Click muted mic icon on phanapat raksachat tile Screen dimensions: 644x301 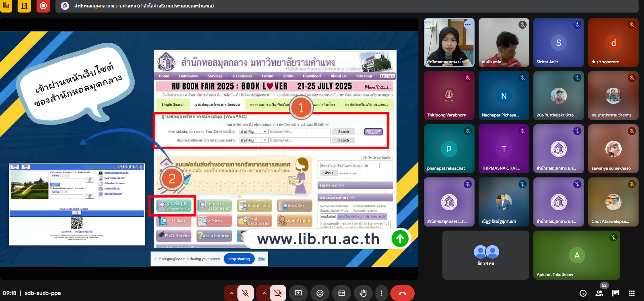[468, 131]
